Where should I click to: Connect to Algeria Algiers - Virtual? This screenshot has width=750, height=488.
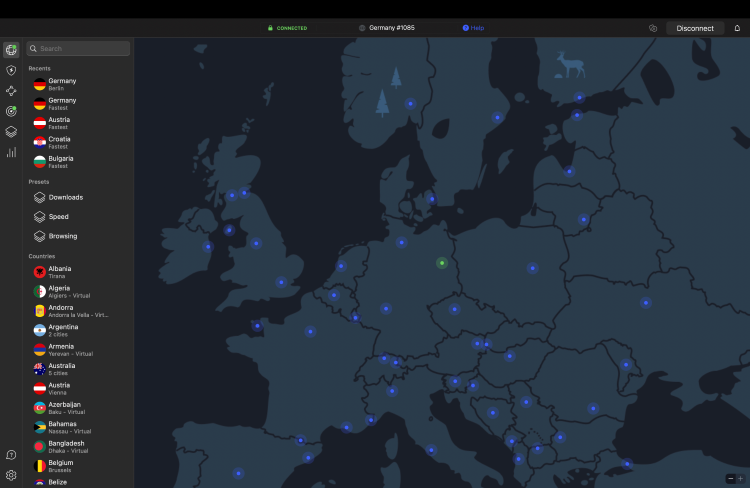point(78,291)
